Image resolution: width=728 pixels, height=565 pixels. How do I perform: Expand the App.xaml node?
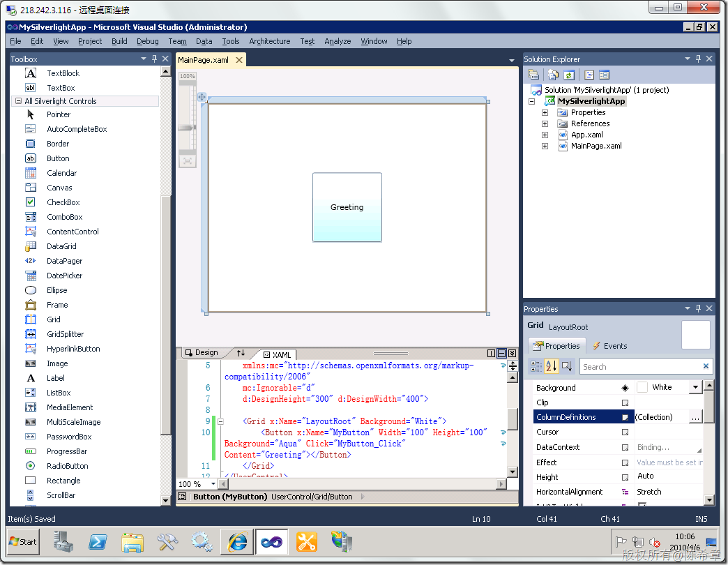[545, 135]
